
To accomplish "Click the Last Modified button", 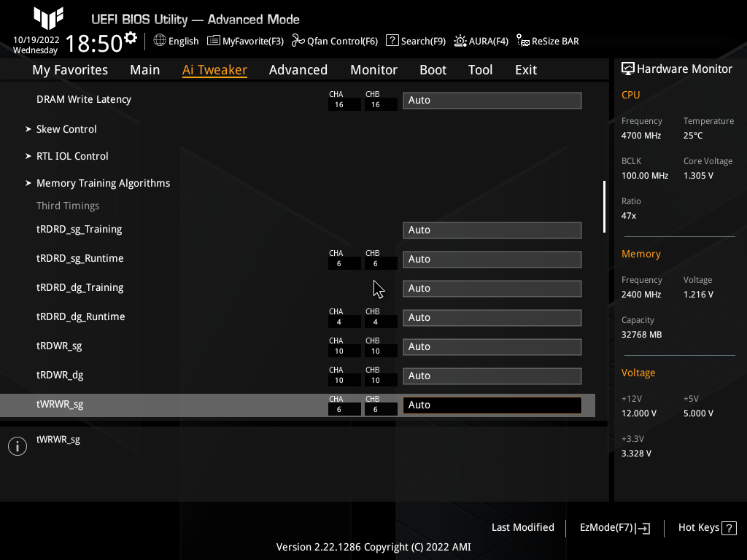I will click(523, 527).
